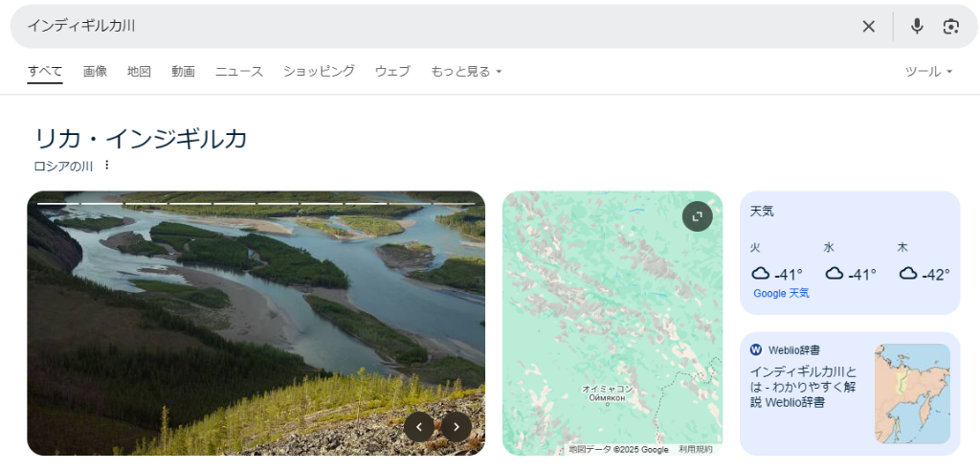Open the インディギルカ川とは Weblio result link
The image size is (980, 471).
[x=803, y=387]
